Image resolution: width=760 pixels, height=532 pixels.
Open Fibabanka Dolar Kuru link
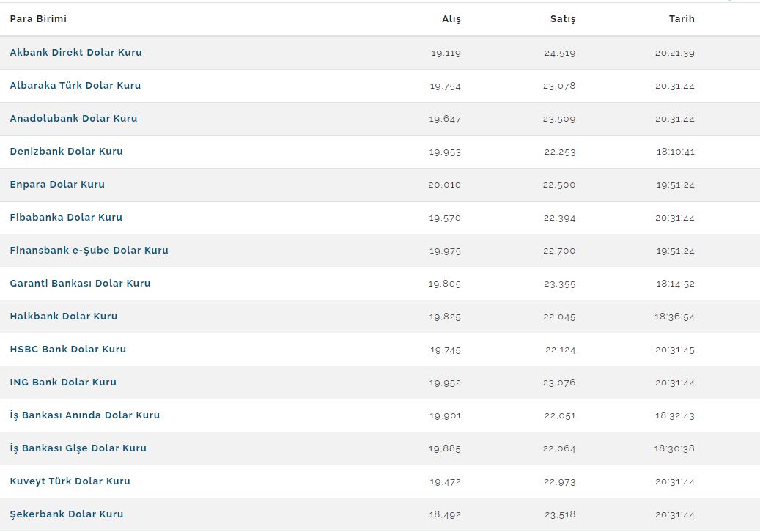66,217
